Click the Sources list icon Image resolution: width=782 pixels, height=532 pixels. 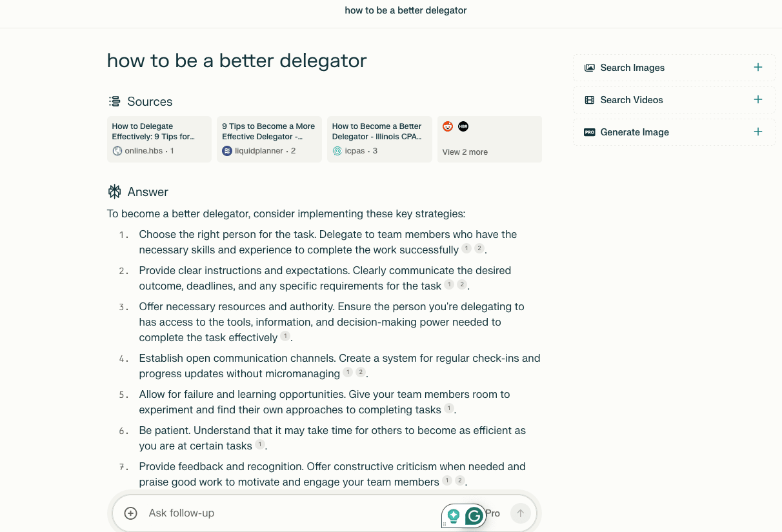point(114,101)
